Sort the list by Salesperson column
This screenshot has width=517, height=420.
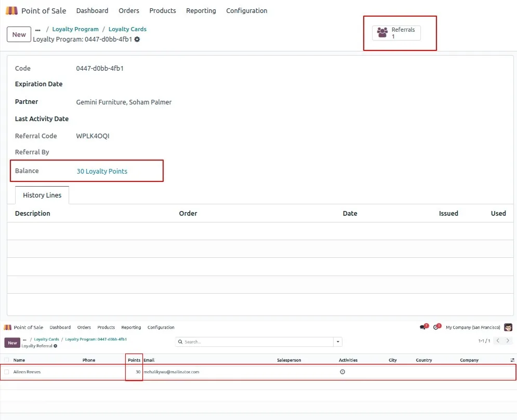[x=289, y=360]
